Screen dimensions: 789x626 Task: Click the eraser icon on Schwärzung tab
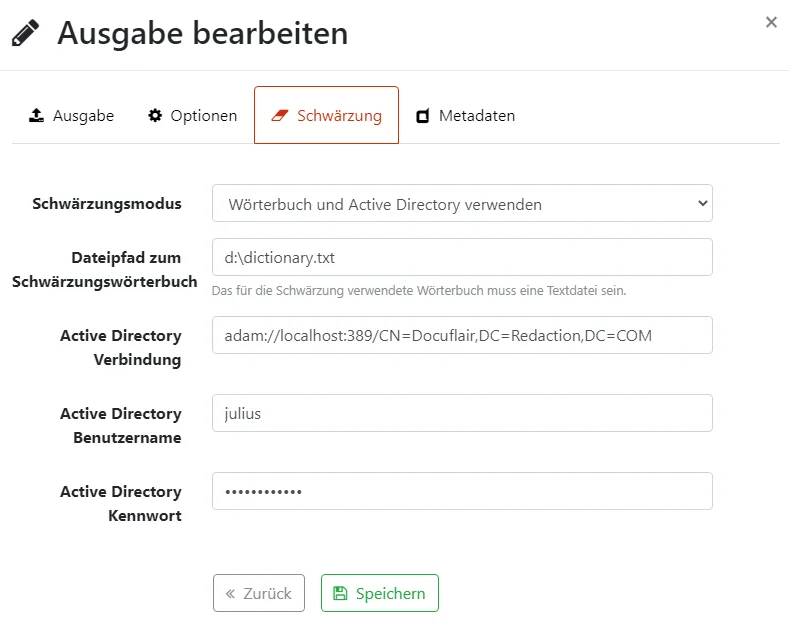tap(279, 115)
